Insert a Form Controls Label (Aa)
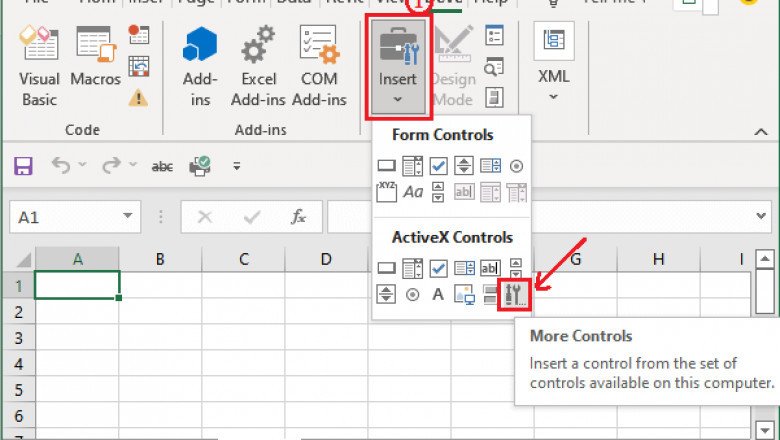Screen dimensions: 780x440 click(x=413, y=192)
